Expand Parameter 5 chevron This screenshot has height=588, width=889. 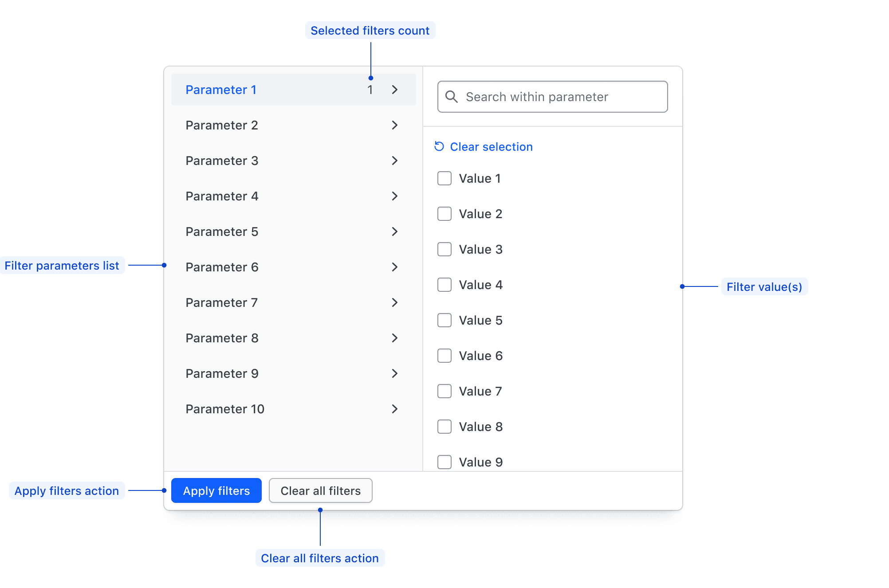(395, 231)
